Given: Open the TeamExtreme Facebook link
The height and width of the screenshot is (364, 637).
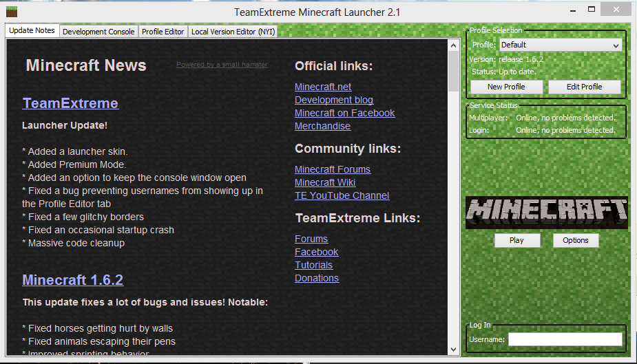Looking at the screenshot, I should 317,252.
